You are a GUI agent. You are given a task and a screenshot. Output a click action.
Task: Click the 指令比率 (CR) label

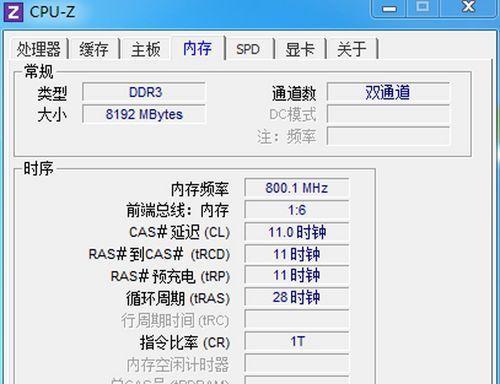pyautogui.click(x=185, y=343)
